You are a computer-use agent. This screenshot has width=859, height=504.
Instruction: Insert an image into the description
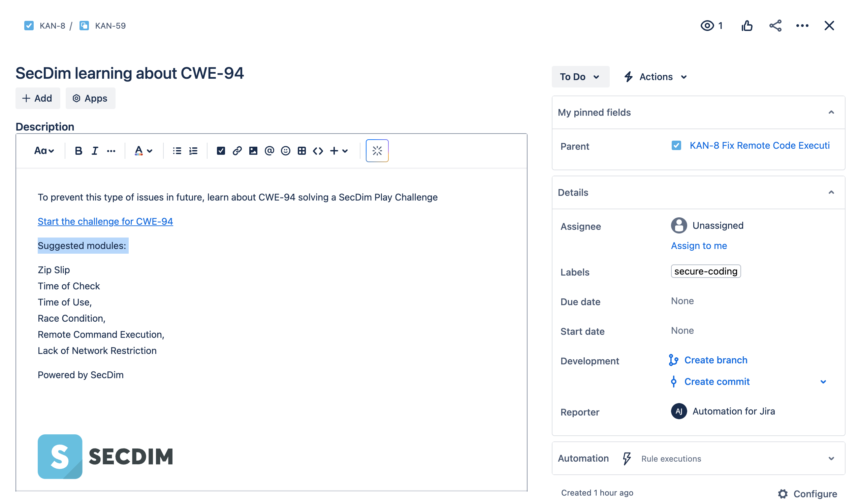click(253, 150)
